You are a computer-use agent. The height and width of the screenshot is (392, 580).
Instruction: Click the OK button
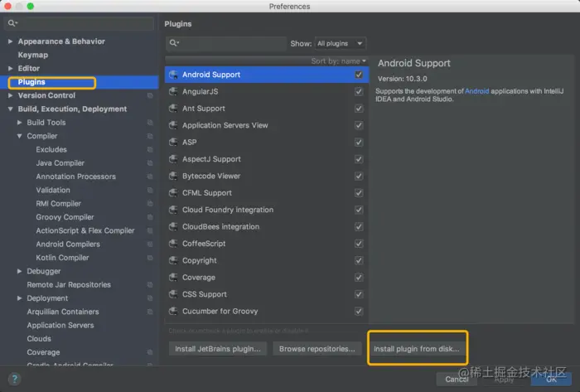point(551,379)
